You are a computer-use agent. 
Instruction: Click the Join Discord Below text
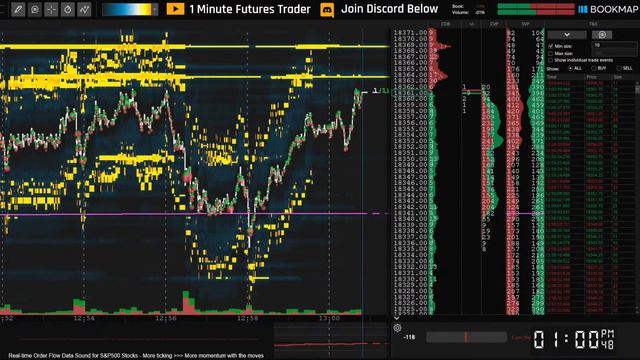389,9
